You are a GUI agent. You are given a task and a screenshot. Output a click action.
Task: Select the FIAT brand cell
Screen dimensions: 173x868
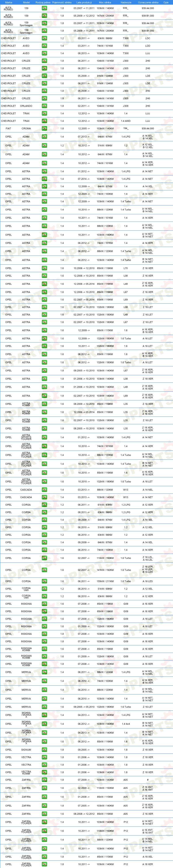coord(8,128)
